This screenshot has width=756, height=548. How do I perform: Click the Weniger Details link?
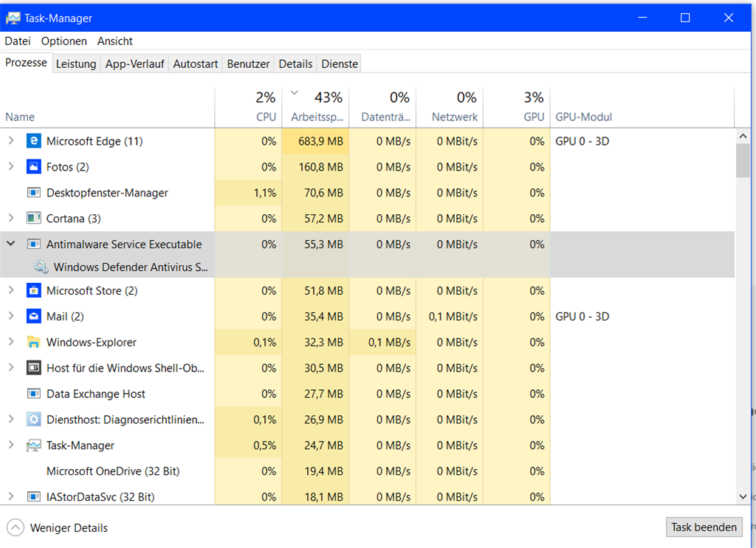(x=69, y=528)
